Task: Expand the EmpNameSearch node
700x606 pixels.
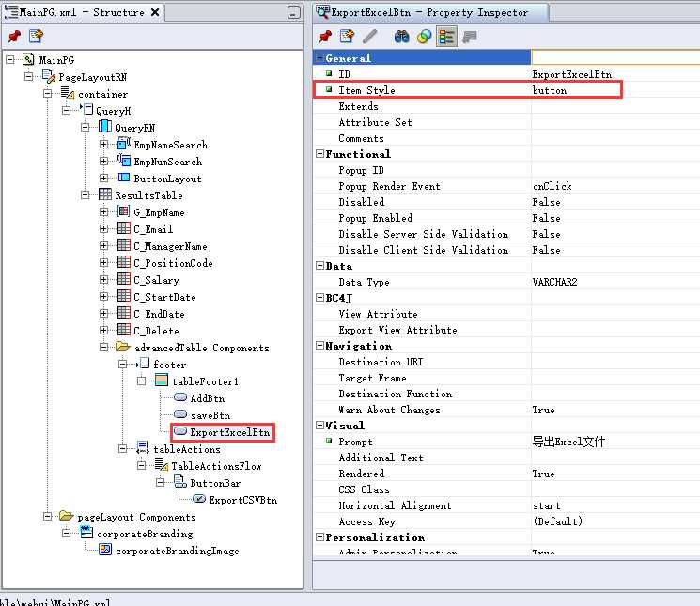Action: point(103,144)
